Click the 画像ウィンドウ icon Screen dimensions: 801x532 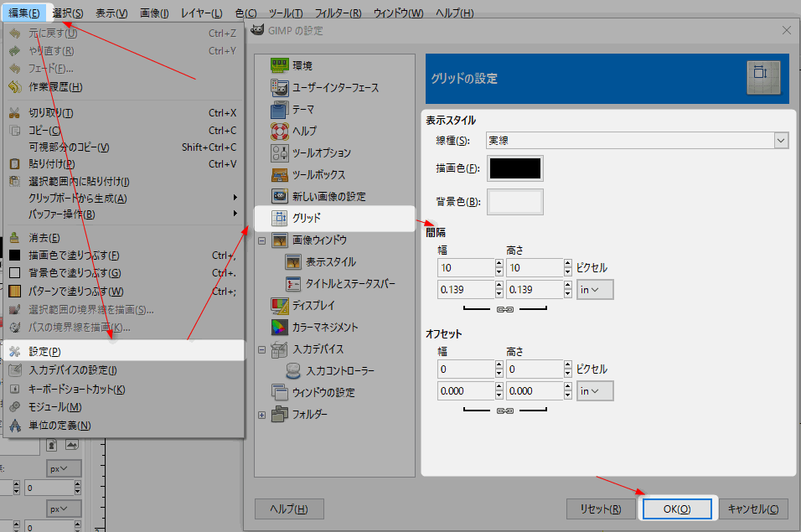tap(280, 240)
